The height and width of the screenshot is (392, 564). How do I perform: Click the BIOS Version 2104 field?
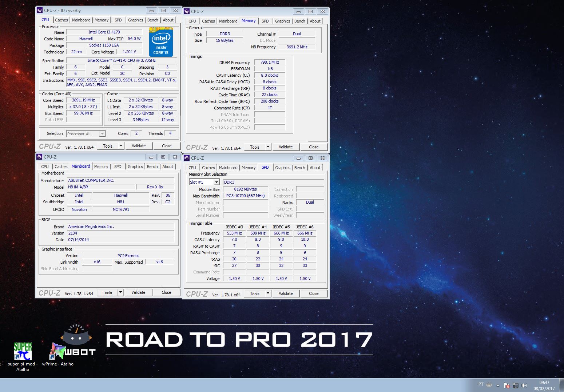coord(121,233)
